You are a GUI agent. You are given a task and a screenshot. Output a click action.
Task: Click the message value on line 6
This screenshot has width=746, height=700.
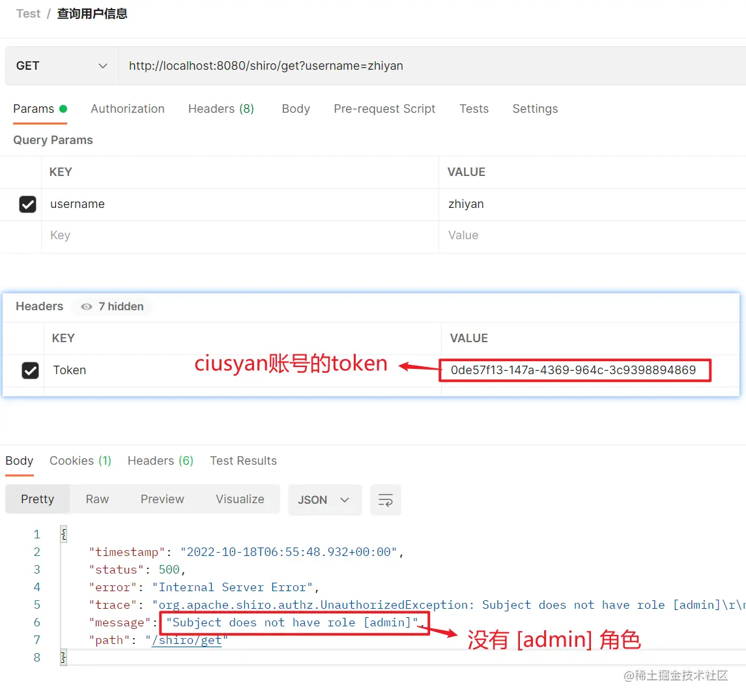tap(292, 622)
